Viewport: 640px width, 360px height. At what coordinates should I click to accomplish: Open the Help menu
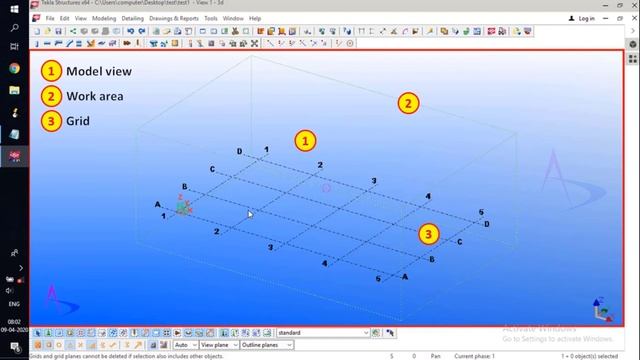pyautogui.click(x=255, y=18)
